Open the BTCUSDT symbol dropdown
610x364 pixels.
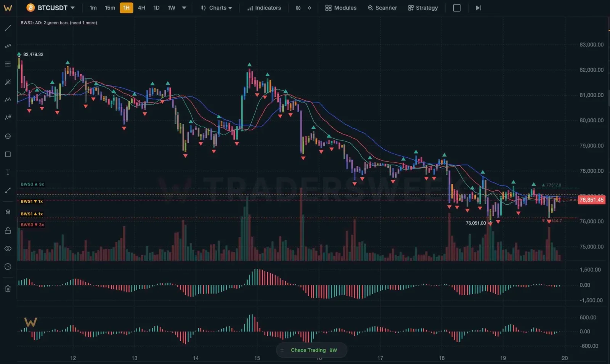pyautogui.click(x=51, y=8)
